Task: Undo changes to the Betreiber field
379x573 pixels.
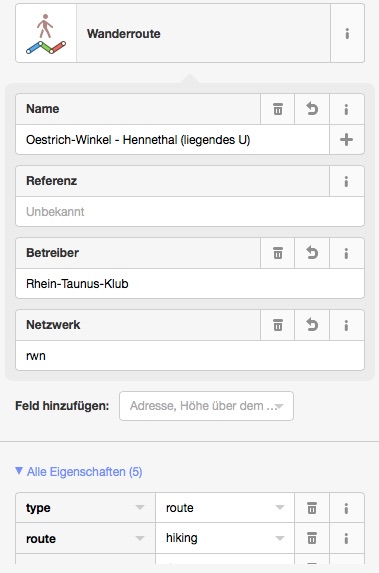Action: [x=312, y=253]
